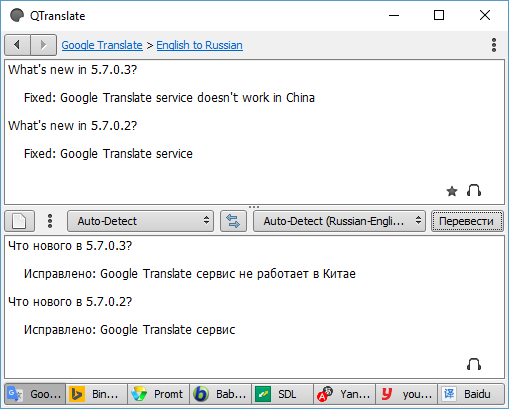Add source text to favorites with star
The height and width of the screenshot is (409, 509).
click(x=452, y=191)
